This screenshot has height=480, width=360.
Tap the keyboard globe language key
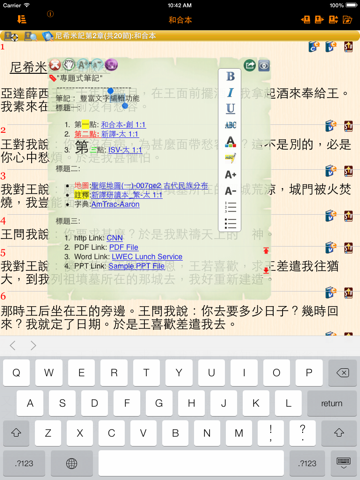[x=71, y=463]
